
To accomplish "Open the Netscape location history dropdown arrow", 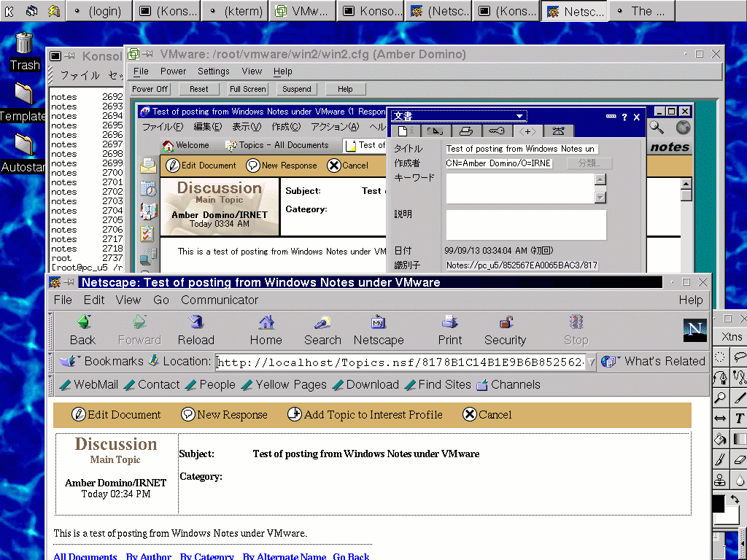I will click(591, 362).
